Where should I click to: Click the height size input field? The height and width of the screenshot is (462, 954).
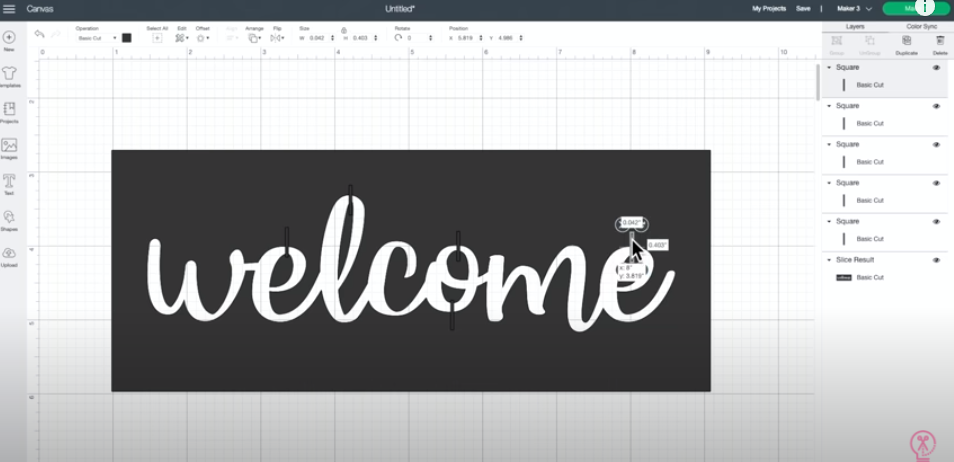pos(361,38)
